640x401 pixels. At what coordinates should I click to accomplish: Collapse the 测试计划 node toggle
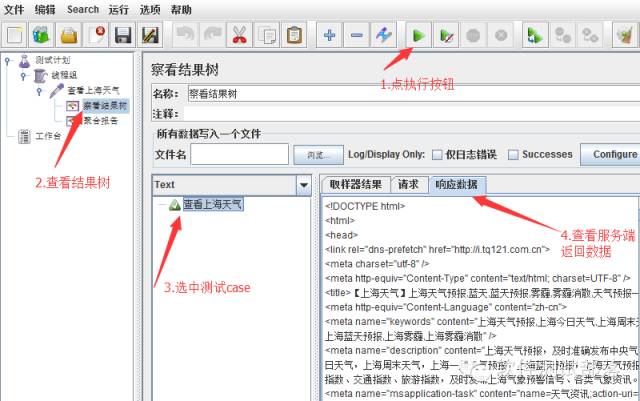7,61
